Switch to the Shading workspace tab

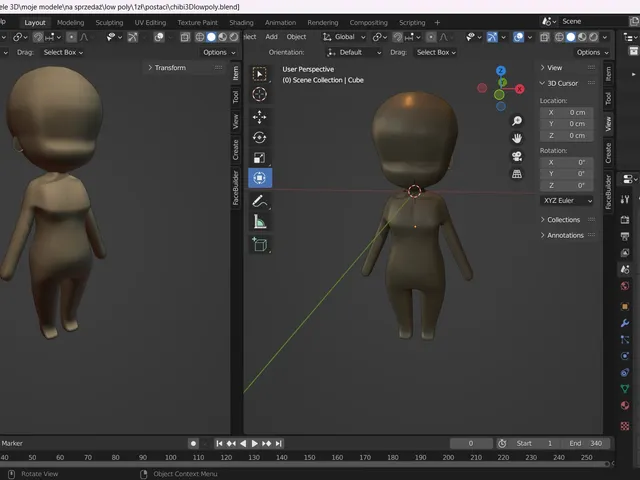[241, 22]
